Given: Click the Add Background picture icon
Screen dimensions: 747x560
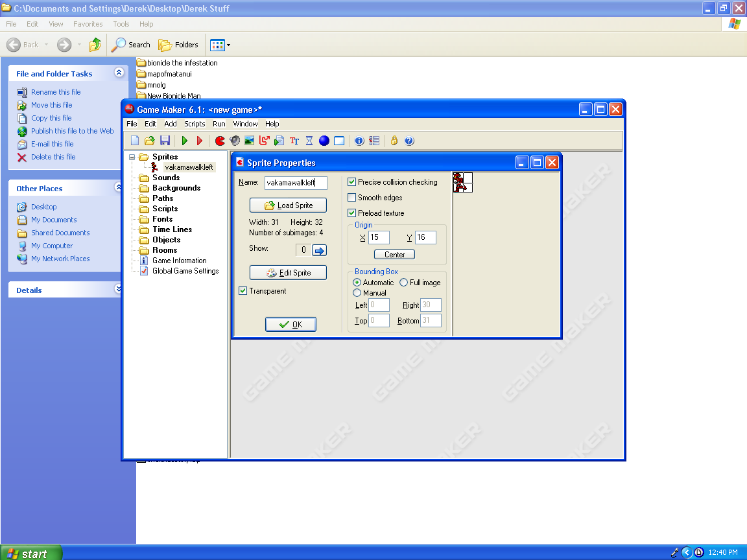Looking at the screenshot, I should tap(250, 141).
